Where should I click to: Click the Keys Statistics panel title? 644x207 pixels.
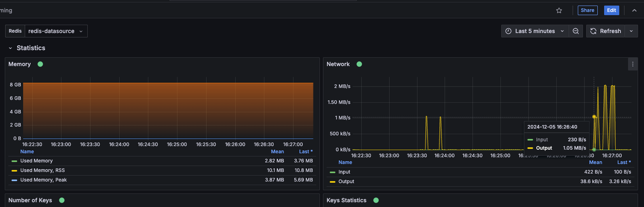click(347, 200)
